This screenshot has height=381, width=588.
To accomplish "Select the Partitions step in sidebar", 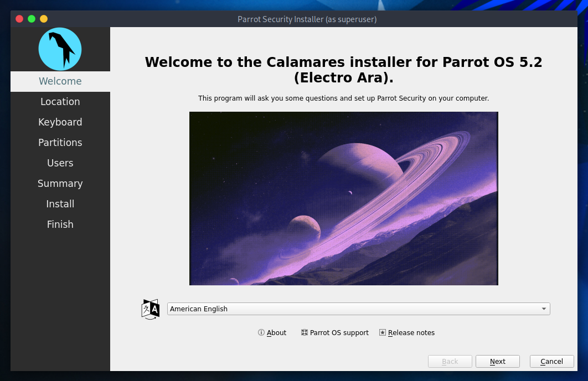I will point(60,143).
